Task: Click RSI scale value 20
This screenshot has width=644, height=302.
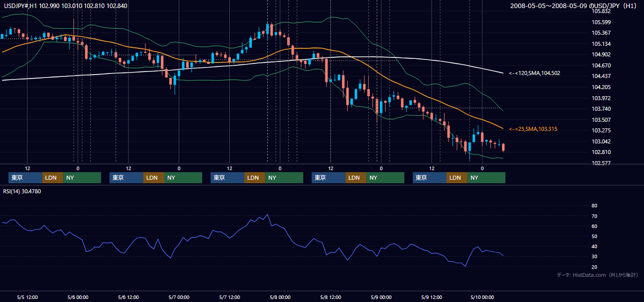Action: pyautogui.click(x=594, y=267)
